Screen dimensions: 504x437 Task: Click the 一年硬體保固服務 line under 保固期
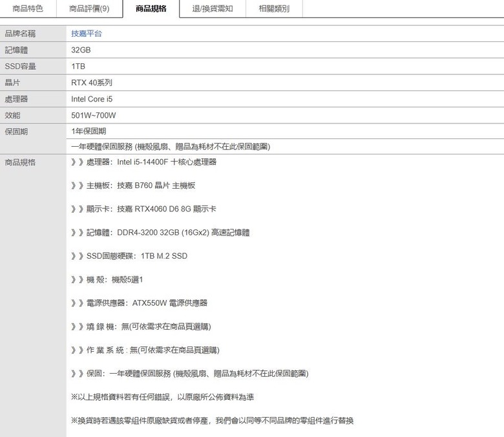pos(171,146)
